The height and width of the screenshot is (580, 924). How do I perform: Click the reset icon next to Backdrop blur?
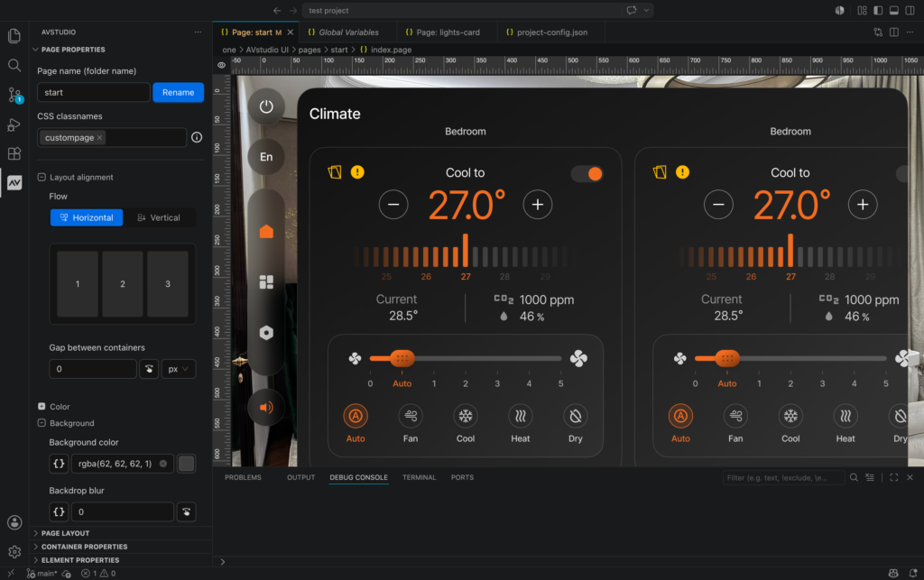pos(186,511)
